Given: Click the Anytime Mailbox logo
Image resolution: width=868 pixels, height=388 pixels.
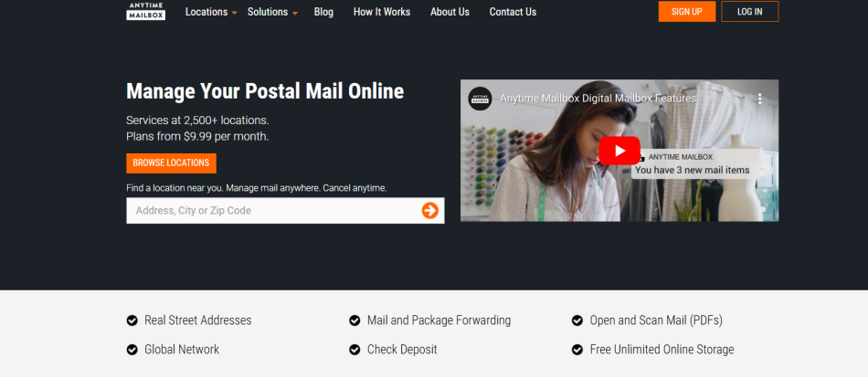Looking at the screenshot, I should click(145, 12).
